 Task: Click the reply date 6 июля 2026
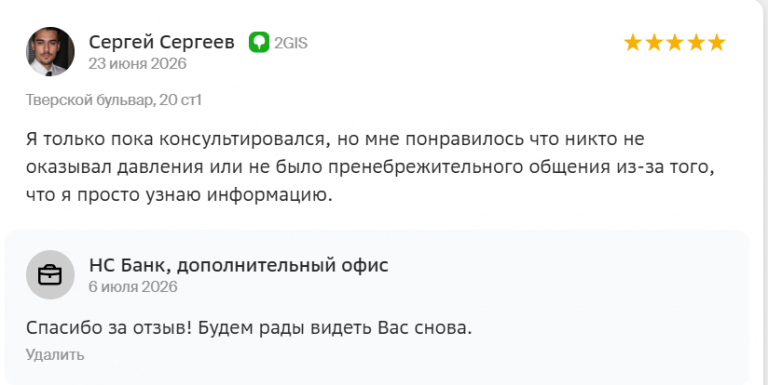click(133, 287)
